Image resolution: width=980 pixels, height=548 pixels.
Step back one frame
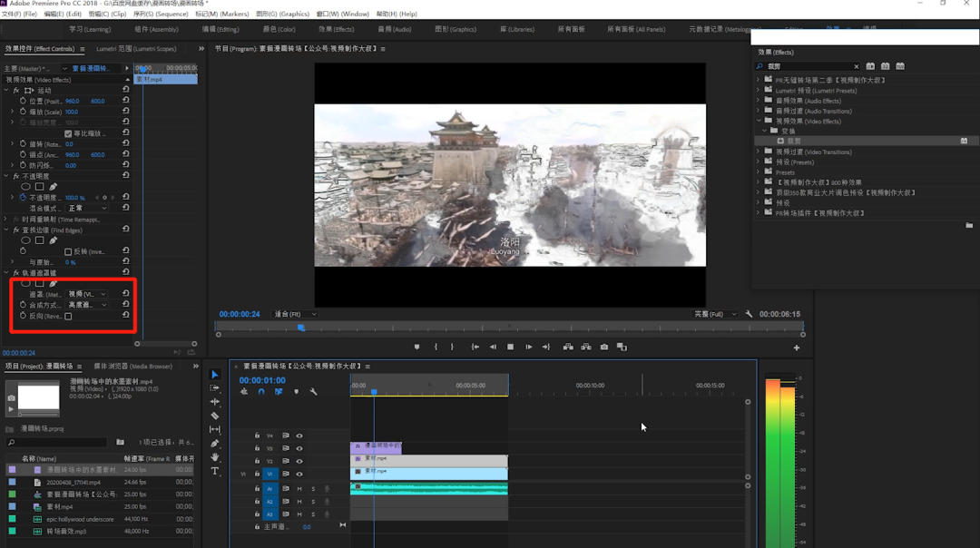(493, 347)
